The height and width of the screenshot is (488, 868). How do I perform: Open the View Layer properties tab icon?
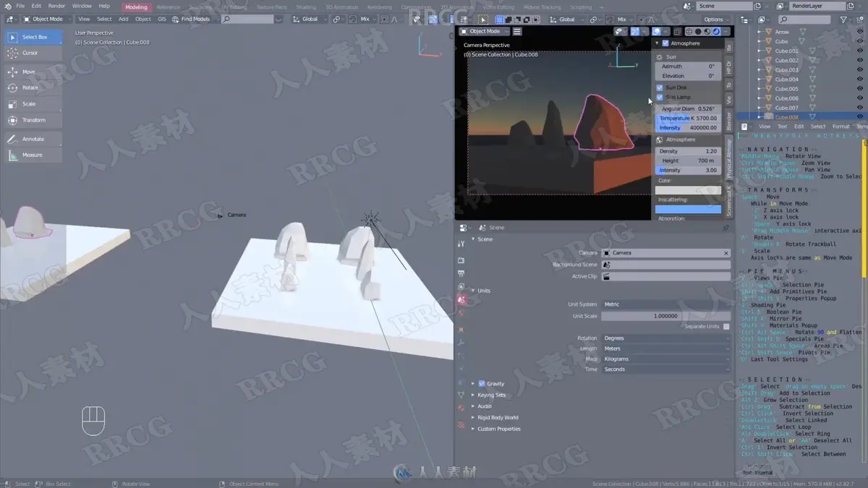461,287
